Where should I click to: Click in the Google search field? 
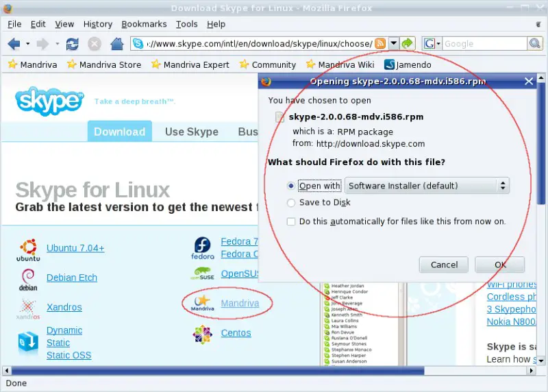(484, 44)
